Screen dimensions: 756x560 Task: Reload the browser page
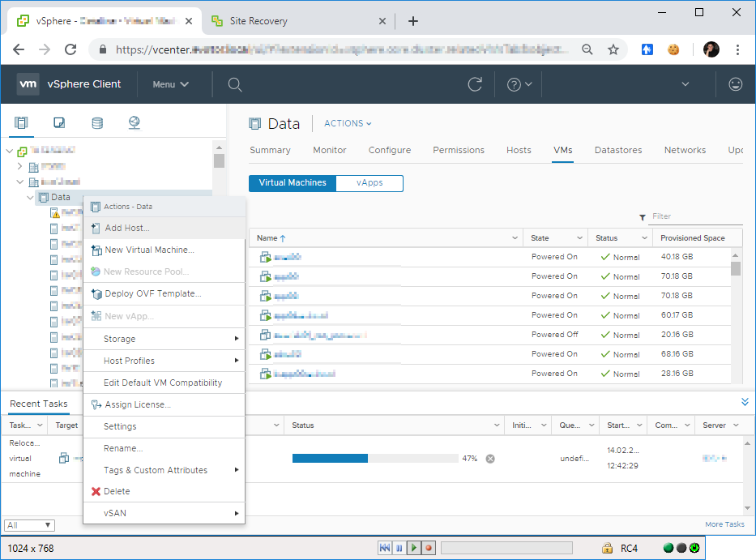(70, 49)
